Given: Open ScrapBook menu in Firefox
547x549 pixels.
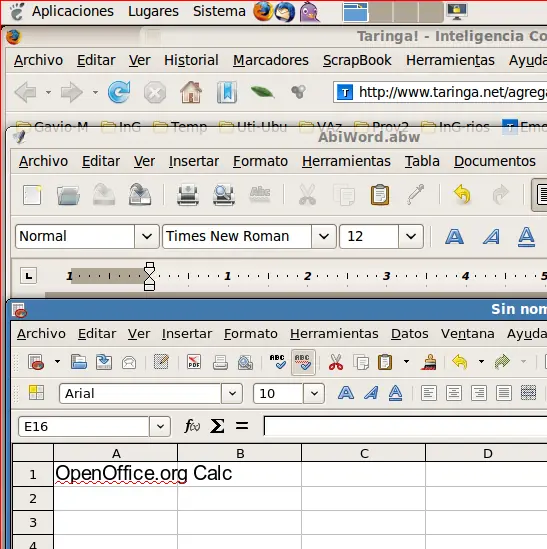Looking at the screenshot, I should pyautogui.click(x=357, y=60).
